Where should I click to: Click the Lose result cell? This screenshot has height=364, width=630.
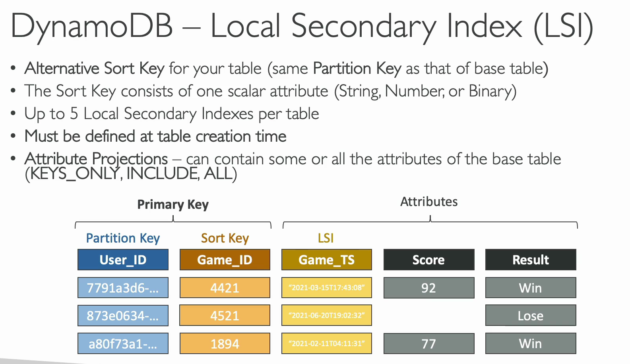(530, 315)
